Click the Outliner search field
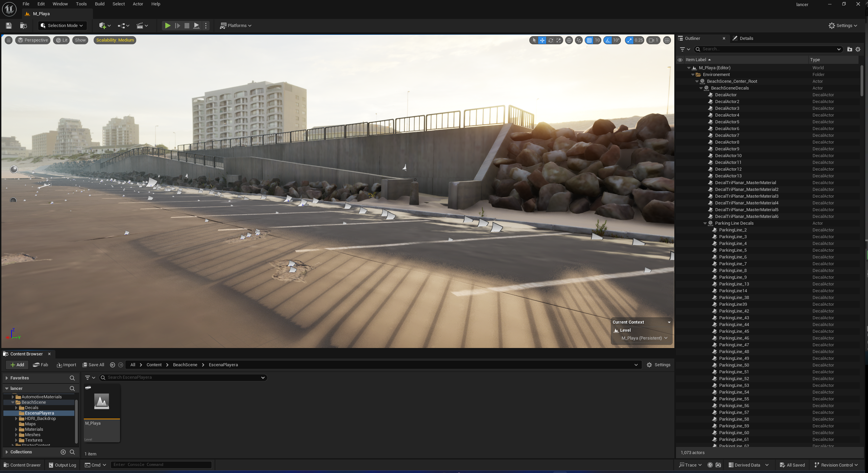The width and height of the screenshot is (868, 473). click(x=768, y=49)
